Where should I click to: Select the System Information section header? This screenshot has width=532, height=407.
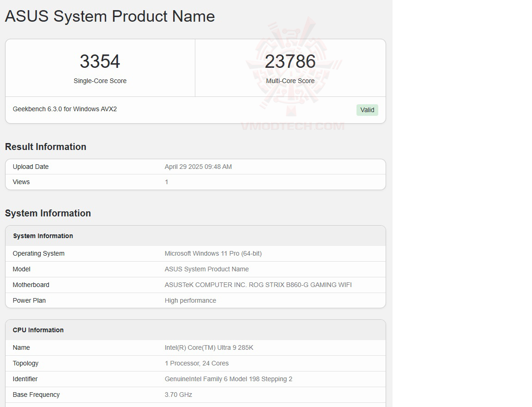tap(48, 213)
